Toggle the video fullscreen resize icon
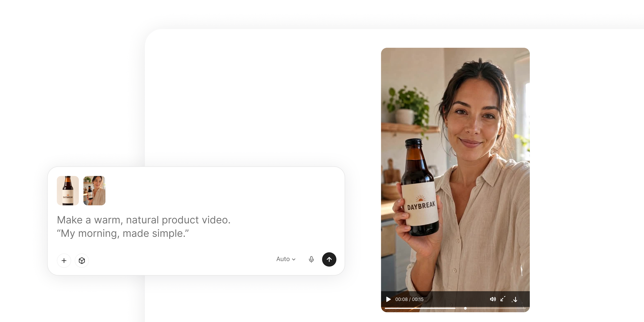The height and width of the screenshot is (322, 644). click(503, 299)
